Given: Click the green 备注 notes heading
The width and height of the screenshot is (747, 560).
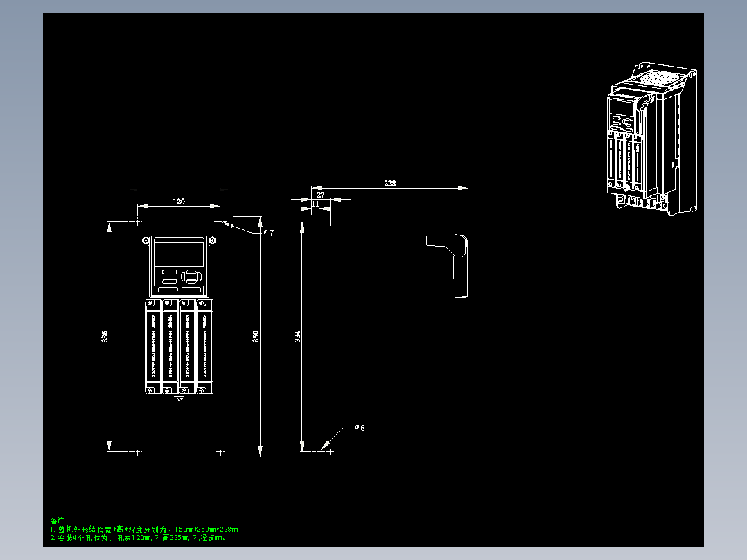Looking at the screenshot, I should pyautogui.click(x=60, y=520).
